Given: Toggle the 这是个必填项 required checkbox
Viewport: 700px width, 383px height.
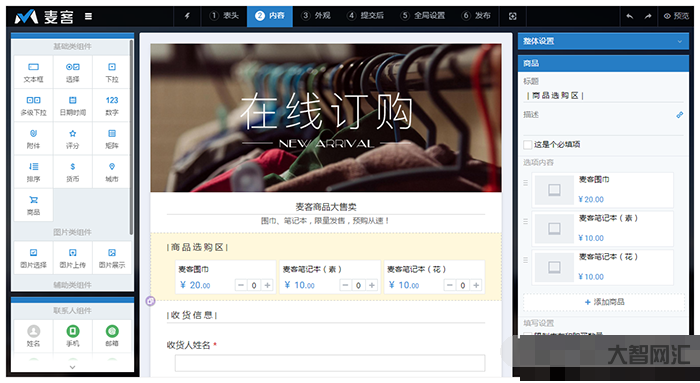Looking at the screenshot, I should [528, 145].
